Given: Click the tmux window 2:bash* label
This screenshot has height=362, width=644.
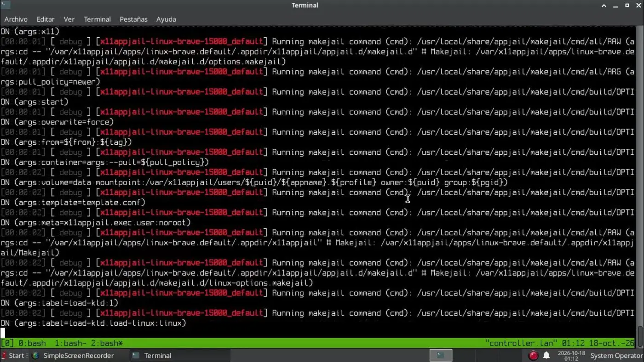Looking at the screenshot, I should pos(107,343).
